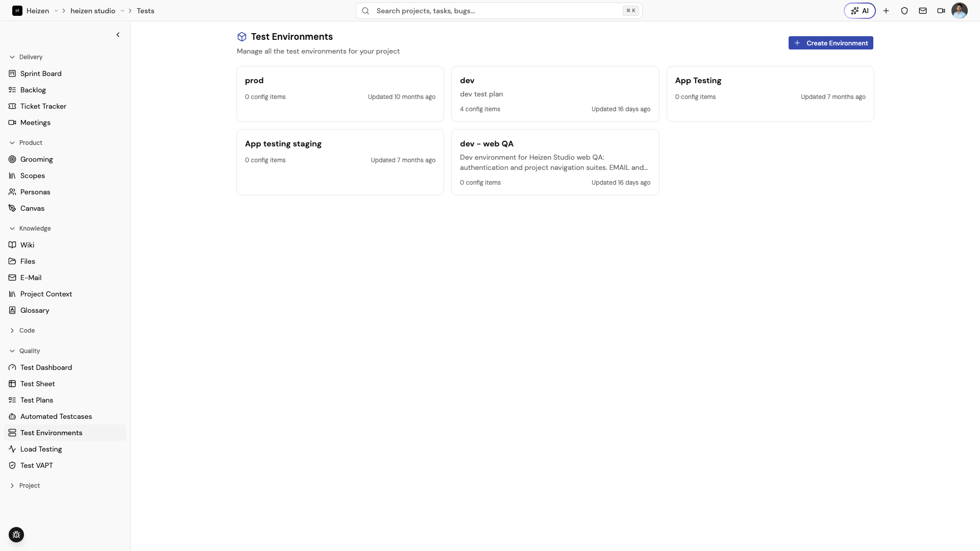Collapse the Product section

26,143
